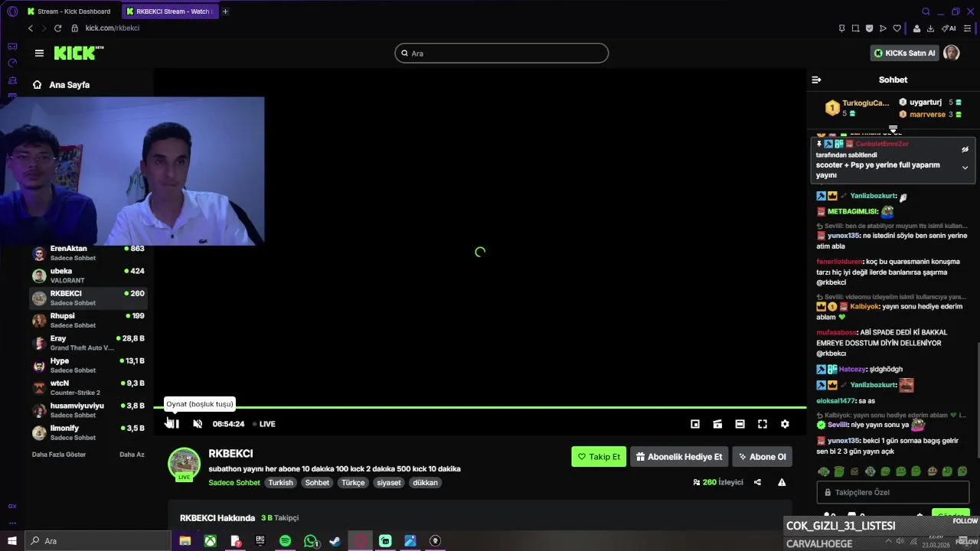Select the dükkan tag

[x=426, y=483]
